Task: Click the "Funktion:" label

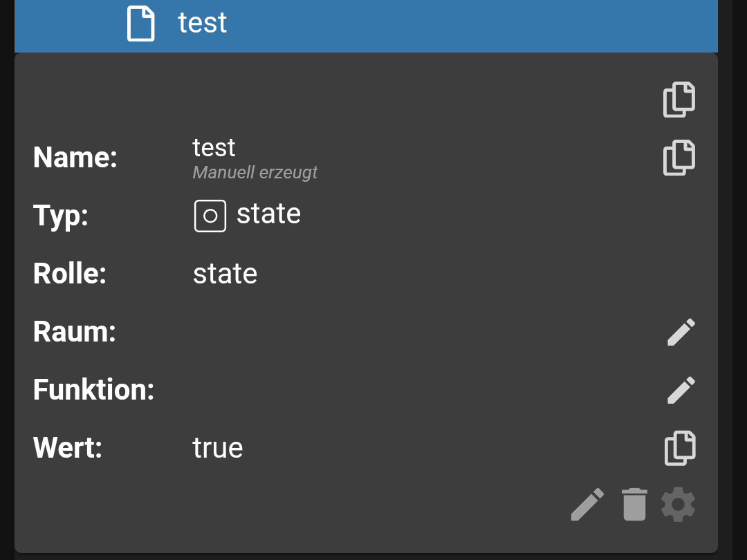Action: coord(93,390)
